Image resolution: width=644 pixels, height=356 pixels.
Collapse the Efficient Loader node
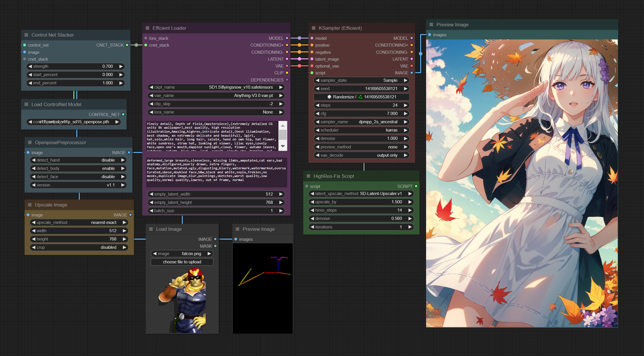[148, 28]
